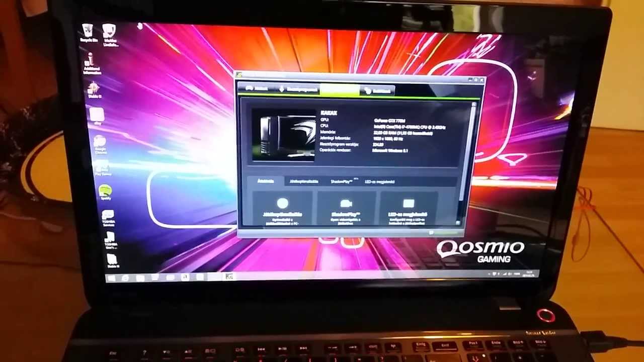The width and height of the screenshot is (644, 362).
Task: Minimize the GeForce Experience window
Action: 469,79
